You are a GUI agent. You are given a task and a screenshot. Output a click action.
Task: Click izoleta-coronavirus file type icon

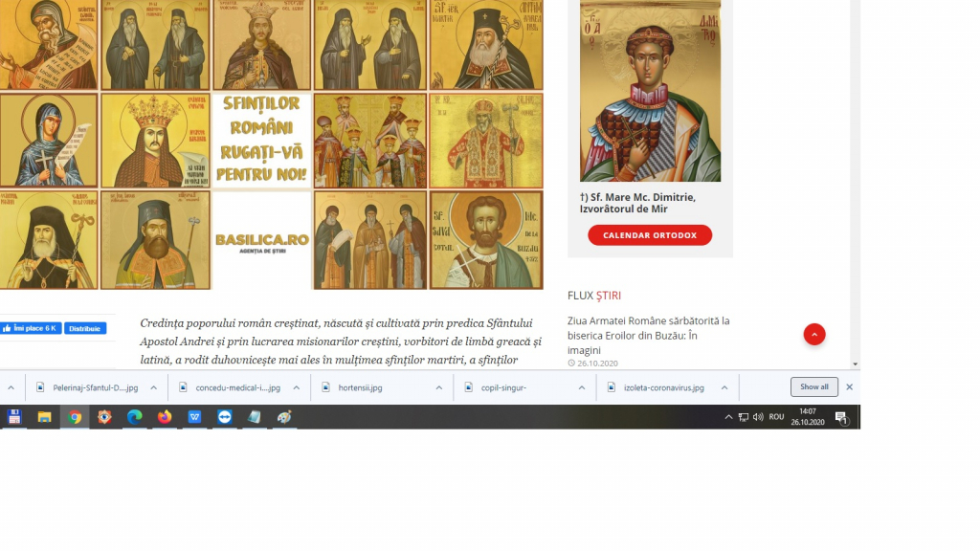[x=612, y=387]
